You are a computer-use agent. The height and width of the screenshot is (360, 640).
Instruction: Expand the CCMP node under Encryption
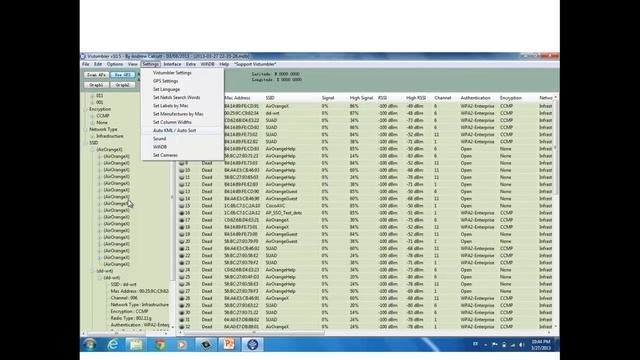point(92,116)
